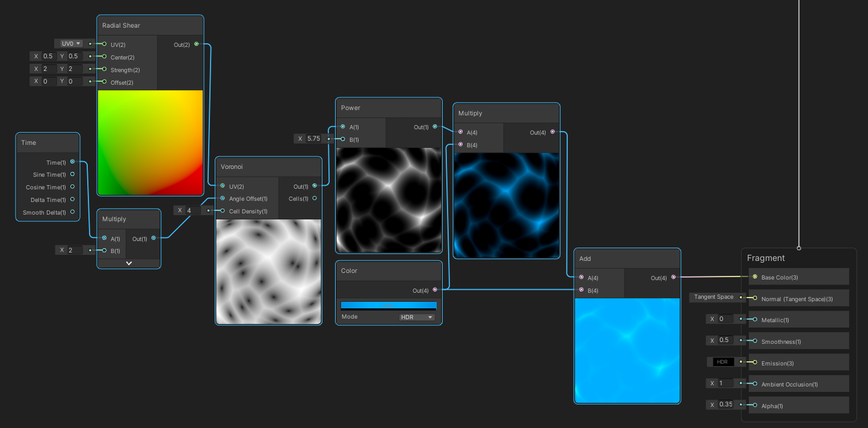This screenshot has height=428, width=868.
Task: Select the Radial Shear node title
Action: pos(121,26)
